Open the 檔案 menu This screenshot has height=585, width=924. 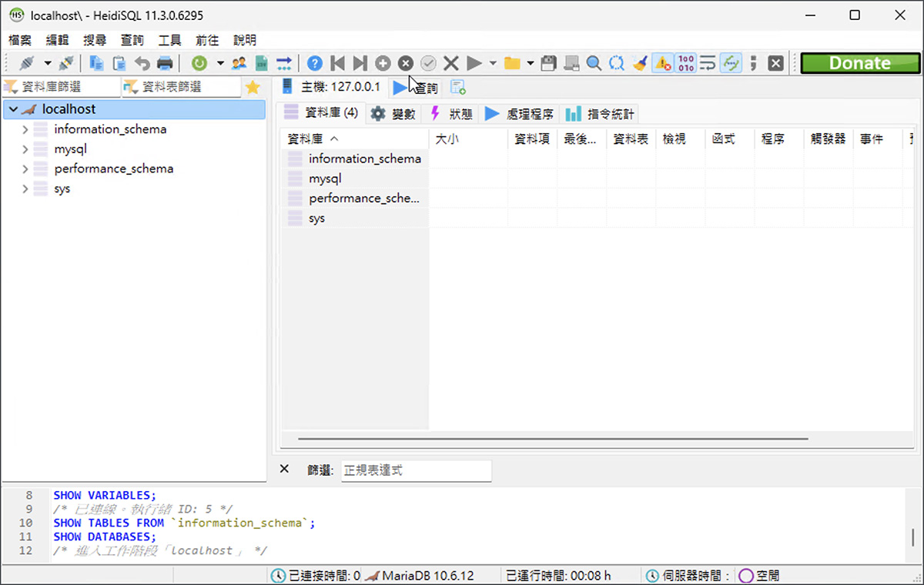pos(21,40)
